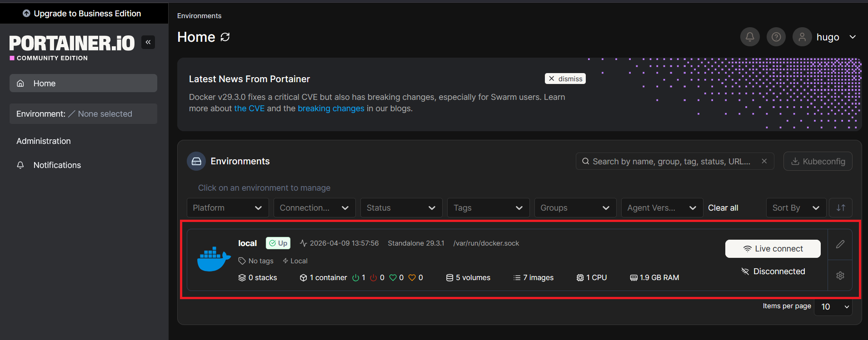Edit the local environment with pencil icon
Screen dimensions: 868x340
point(840,244)
